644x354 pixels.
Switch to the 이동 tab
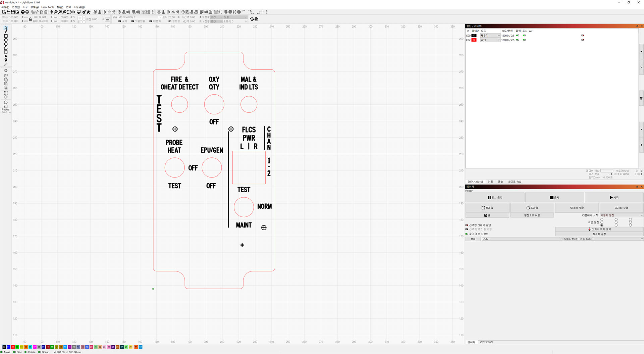[x=490, y=182]
